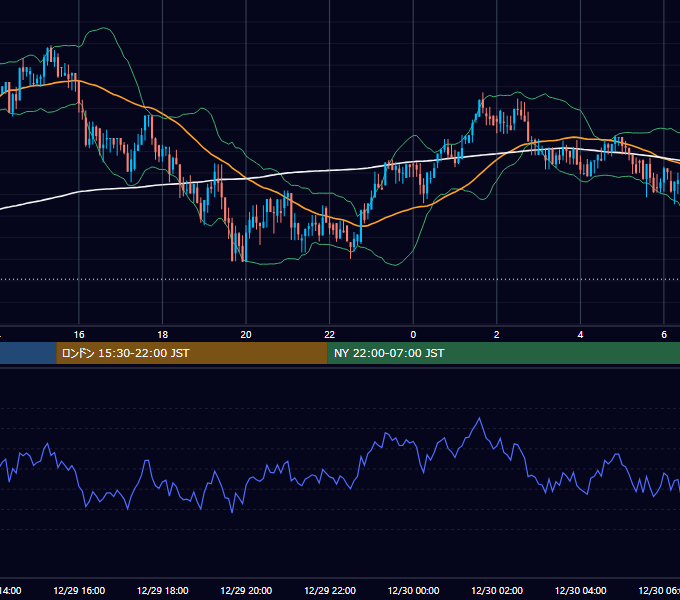
Task: Click the 18 label on the upper time axis
Action: tap(163, 335)
